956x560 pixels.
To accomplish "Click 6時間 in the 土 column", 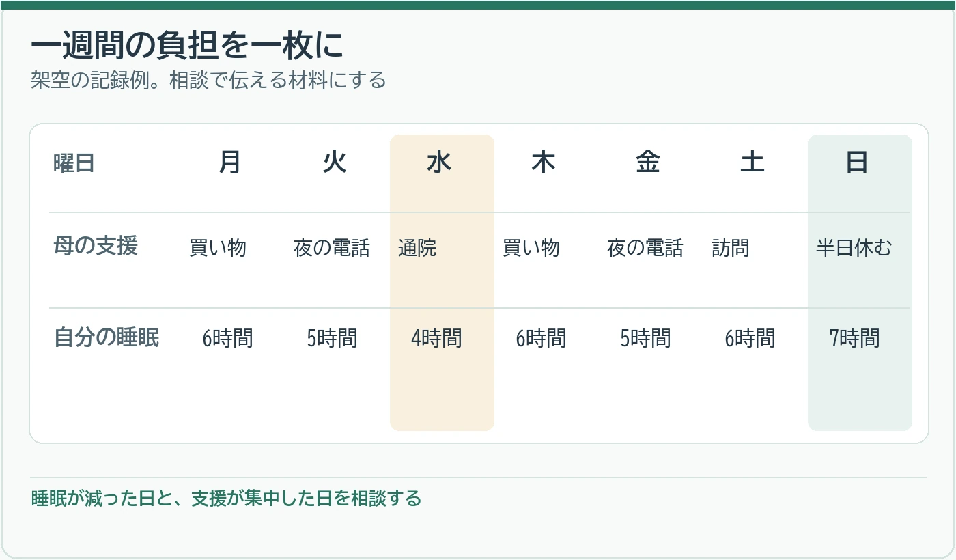I will 750,338.
